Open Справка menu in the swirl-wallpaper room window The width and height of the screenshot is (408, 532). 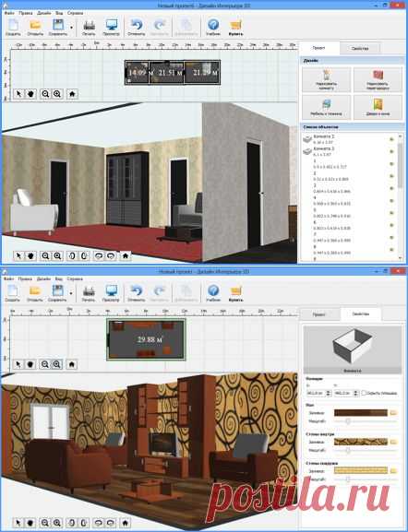click(x=75, y=278)
